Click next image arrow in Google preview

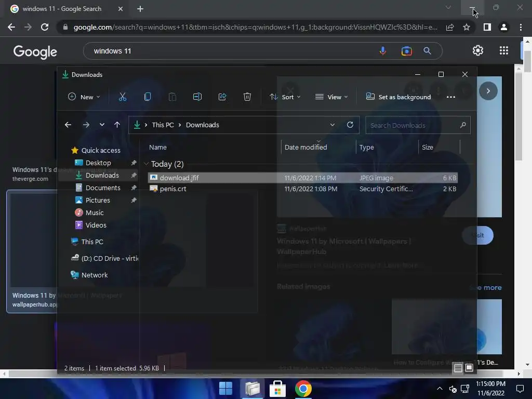tap(488, 91)
